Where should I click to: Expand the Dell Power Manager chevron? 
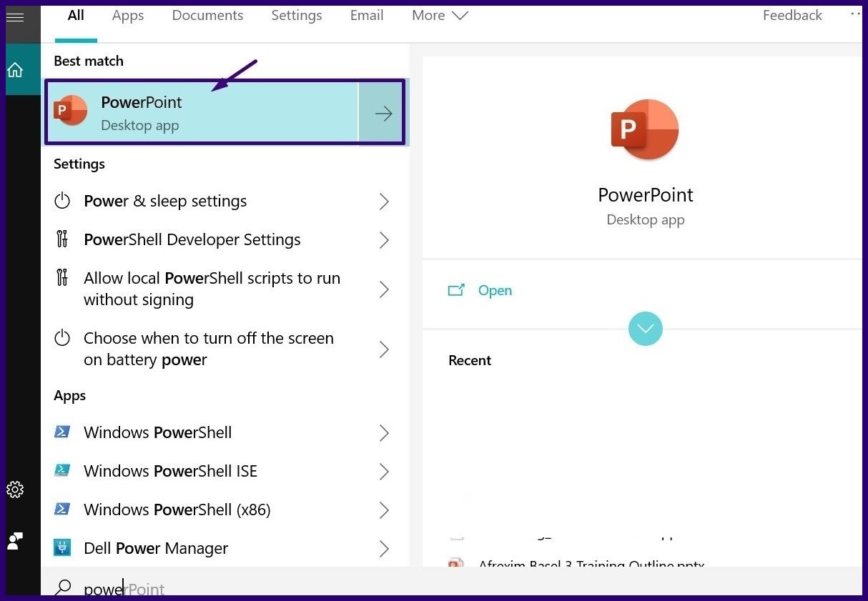click(x=384, y=549)
